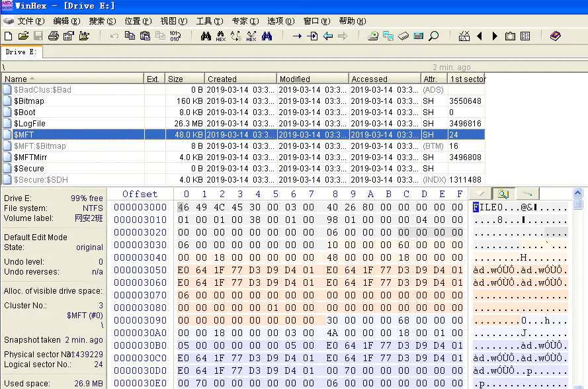
Task: Click the go to sector icon
Action: coord(312,36)
